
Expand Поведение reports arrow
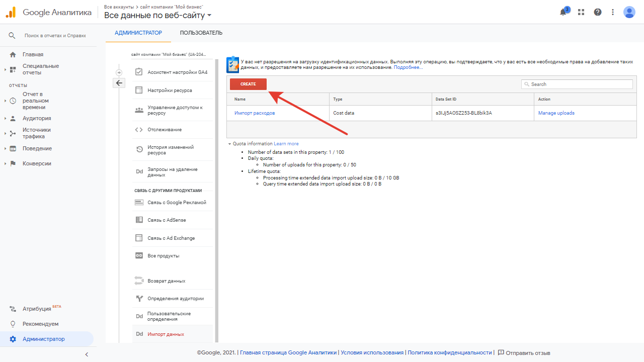tap(5, 149)
